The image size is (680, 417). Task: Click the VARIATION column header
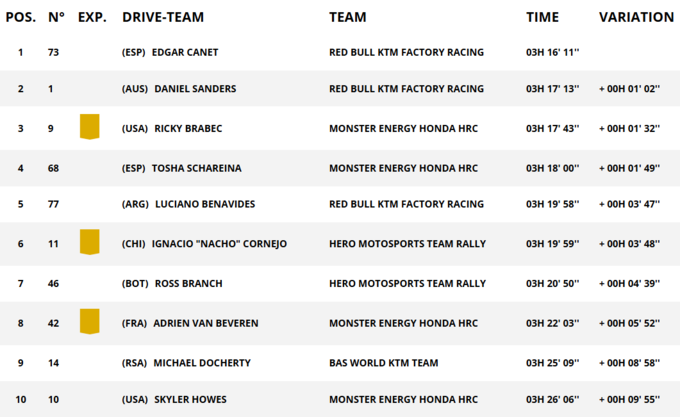click(636, 17)
